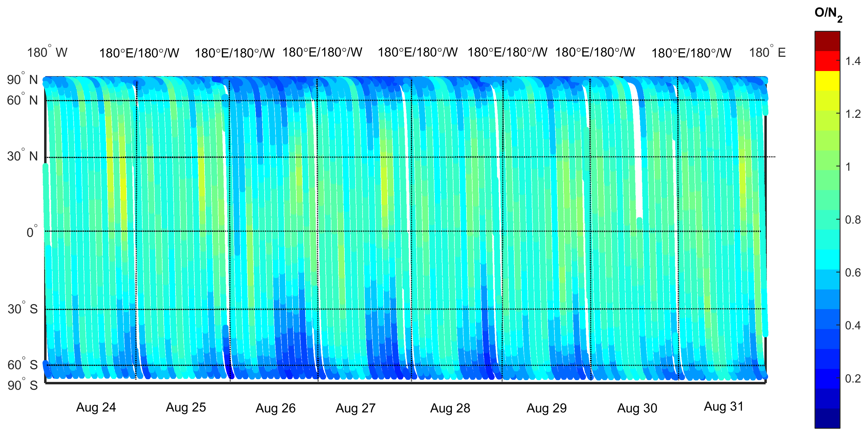Viewport: 868px width, 436px height.
Task: Click the yellow colorbar segment
Action: coord(827,81)
